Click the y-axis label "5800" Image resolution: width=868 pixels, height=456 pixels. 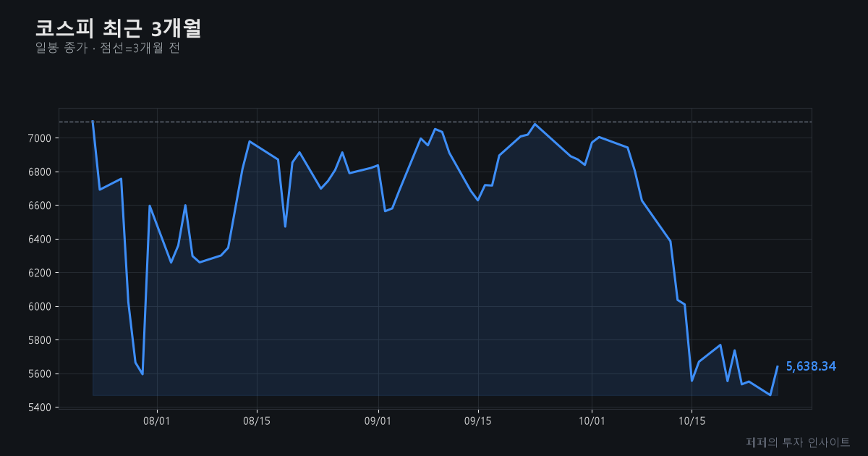tap(41, 340)
